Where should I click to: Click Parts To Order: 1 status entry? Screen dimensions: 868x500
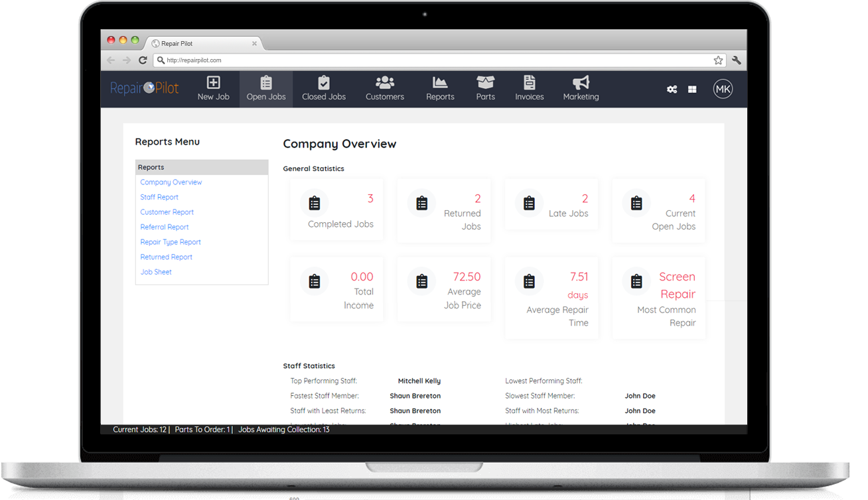(202, 430)
